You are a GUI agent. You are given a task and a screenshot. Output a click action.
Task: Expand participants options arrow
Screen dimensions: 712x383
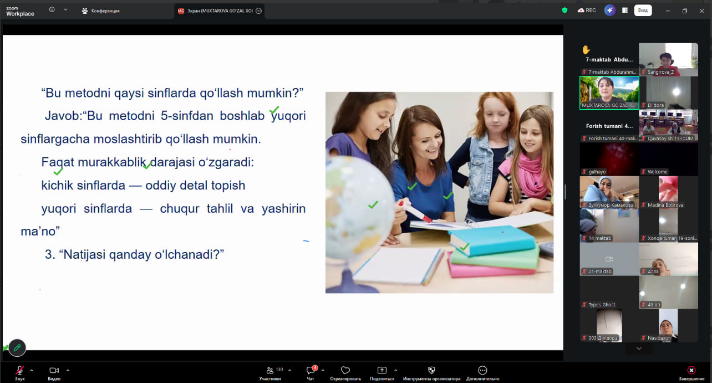[290, 370]
